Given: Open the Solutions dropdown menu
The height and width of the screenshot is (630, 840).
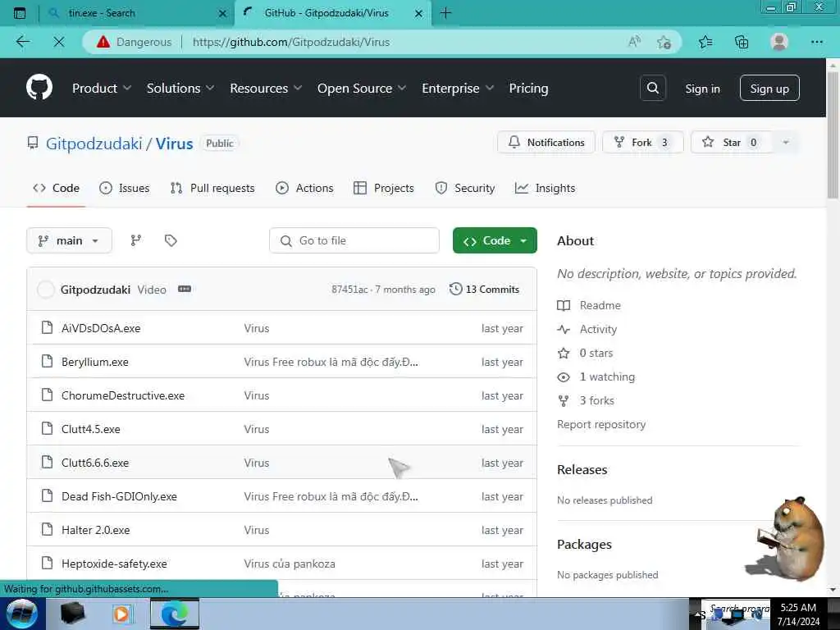Looking at the screenshot, I should point(180,89).
